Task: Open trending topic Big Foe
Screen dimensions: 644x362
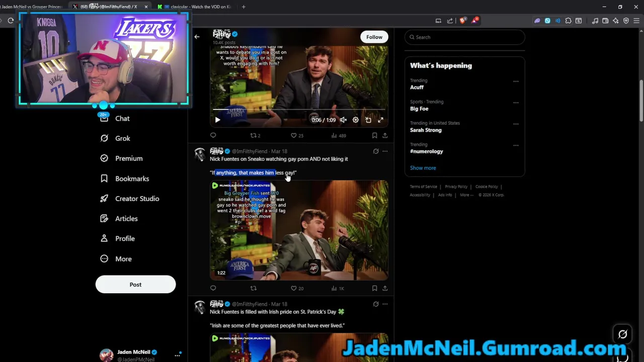Action: 419,109
